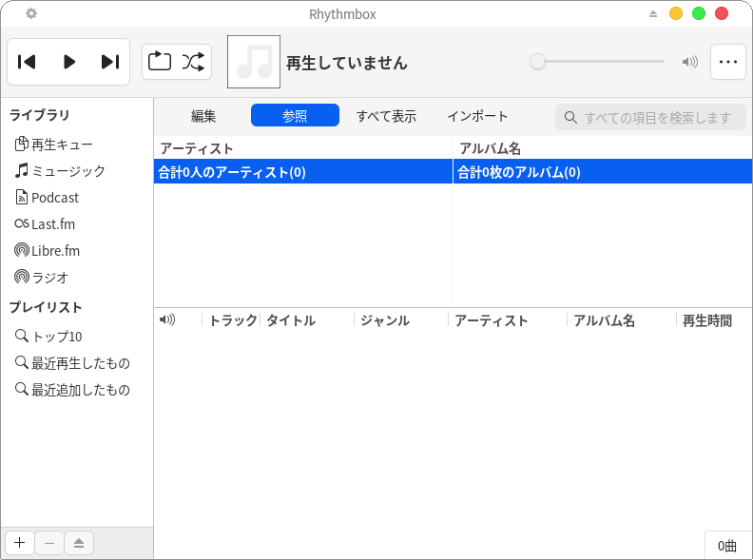Click the インポート import button

[477, 116]
